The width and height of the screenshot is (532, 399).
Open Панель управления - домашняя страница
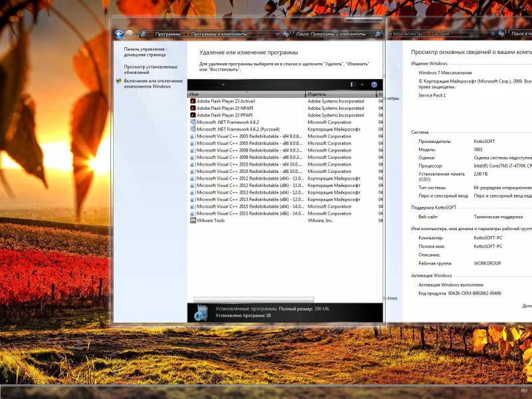(x=145, y=52)
